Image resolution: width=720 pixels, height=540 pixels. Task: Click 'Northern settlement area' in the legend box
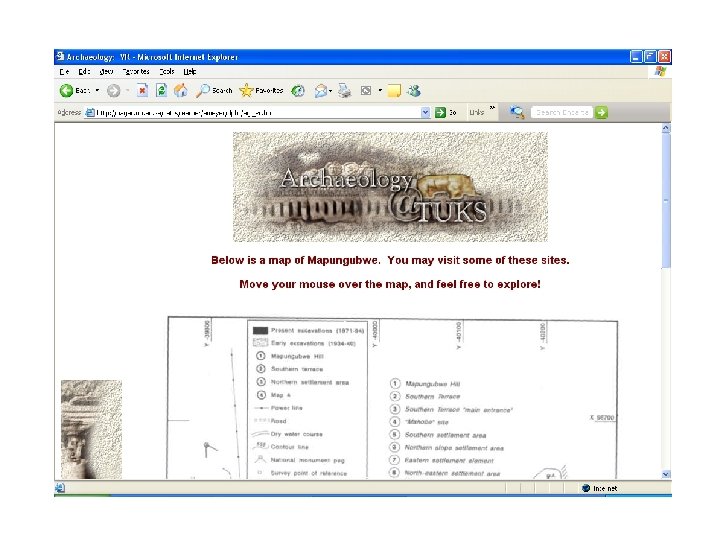(310, 382)
